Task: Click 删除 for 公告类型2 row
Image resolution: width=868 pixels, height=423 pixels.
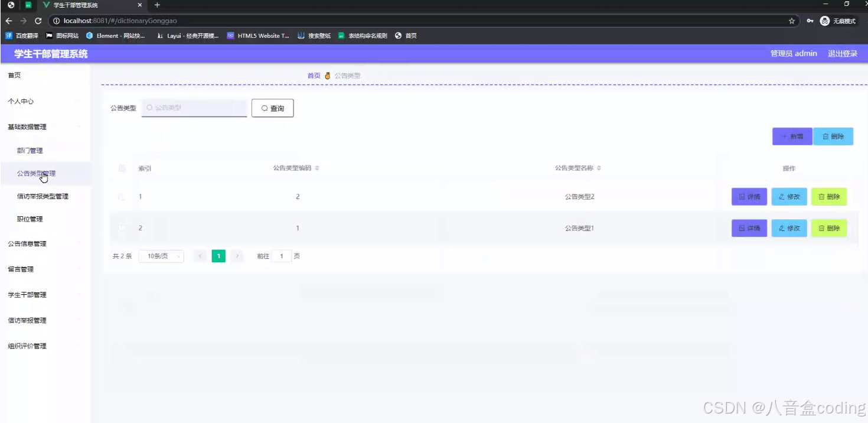Action: click(829, 197)
